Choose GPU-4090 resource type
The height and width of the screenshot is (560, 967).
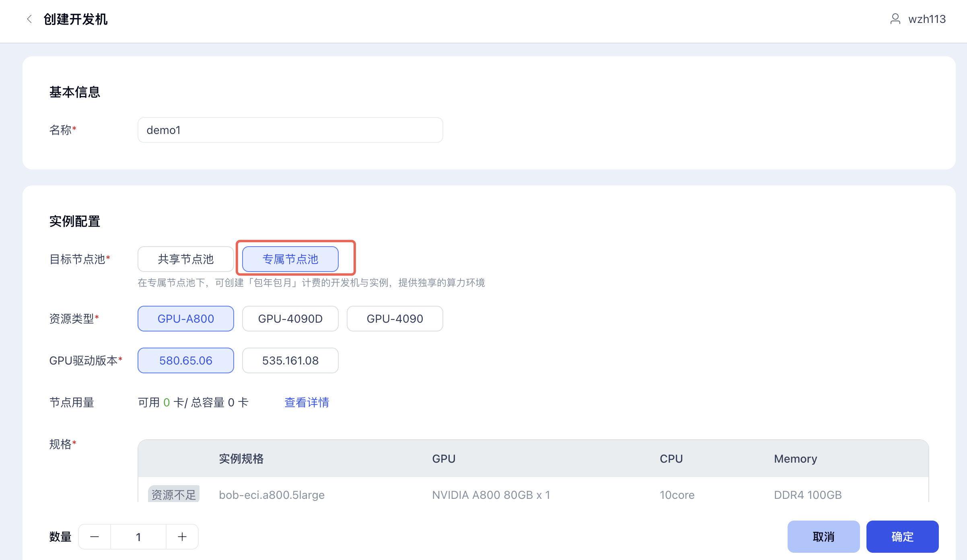click(395, 319)
